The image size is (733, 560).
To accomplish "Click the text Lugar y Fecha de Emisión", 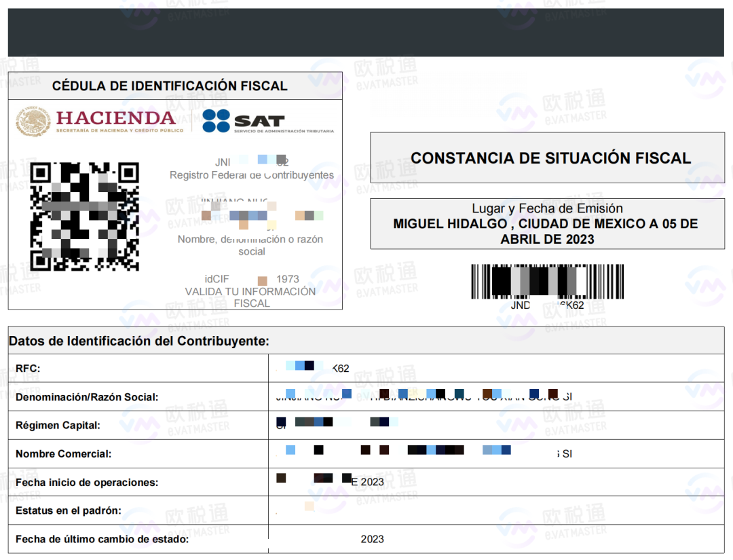I will point(548,208).
